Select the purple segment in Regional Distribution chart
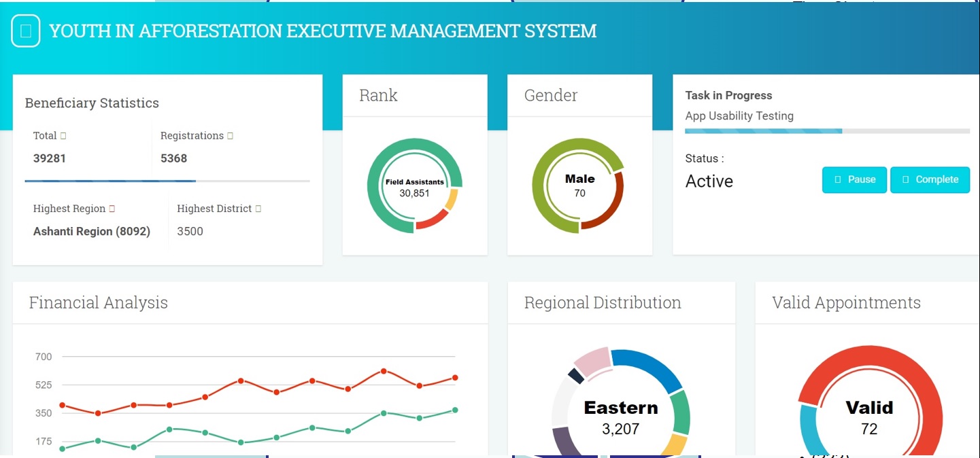 564,442
